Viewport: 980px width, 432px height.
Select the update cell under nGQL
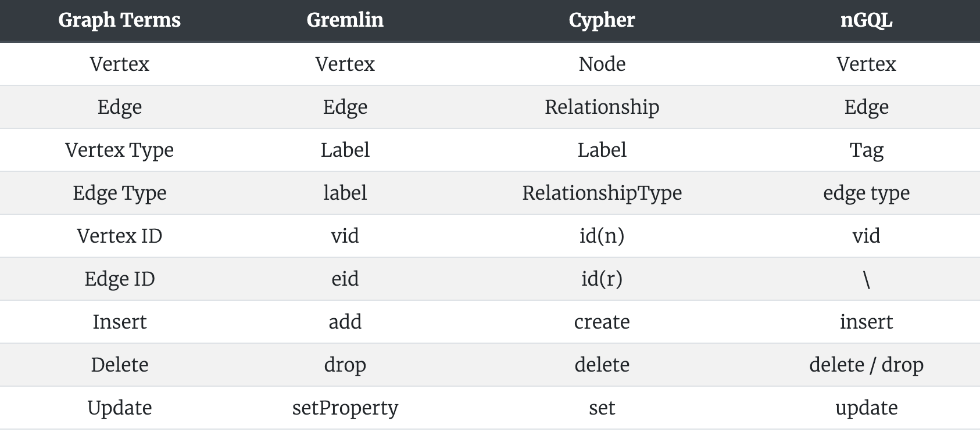coord(866,408)
